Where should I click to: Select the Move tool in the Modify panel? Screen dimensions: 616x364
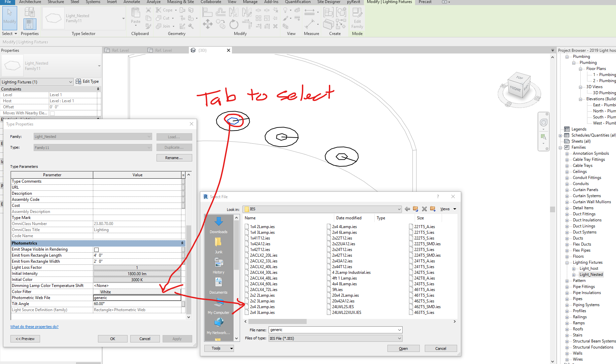208,24
